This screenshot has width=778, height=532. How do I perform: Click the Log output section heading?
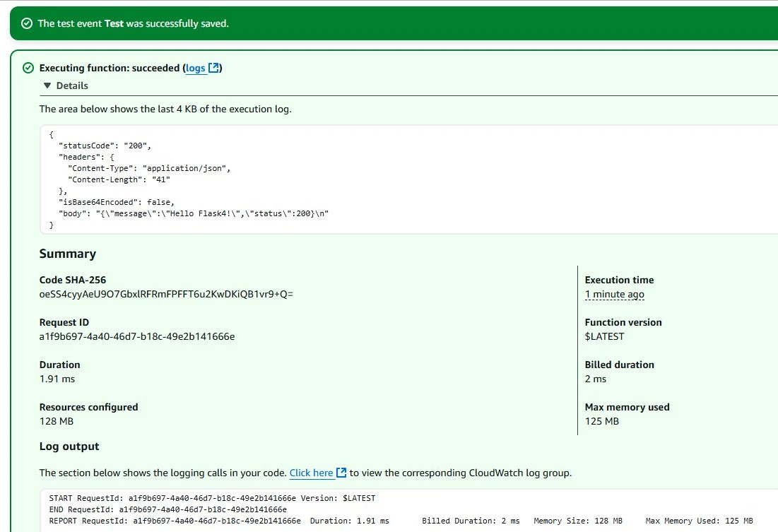click(x=69, y=447)
